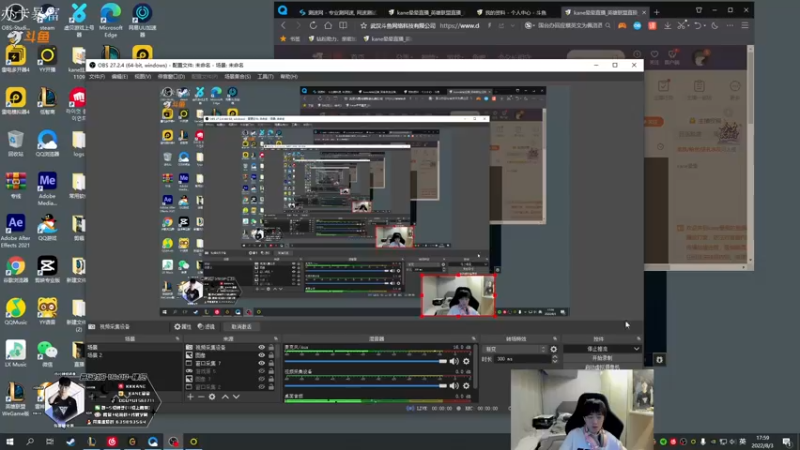This screenshot has height=450, width=800.
Task: Pop out the Sources dock panel
Action: (x=276, y=339)
